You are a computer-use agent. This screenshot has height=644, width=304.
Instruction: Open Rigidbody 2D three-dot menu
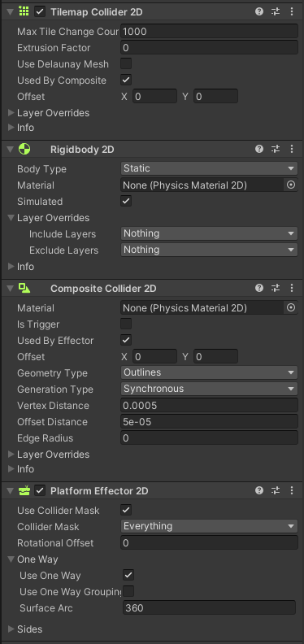click(x=292, y=149)
